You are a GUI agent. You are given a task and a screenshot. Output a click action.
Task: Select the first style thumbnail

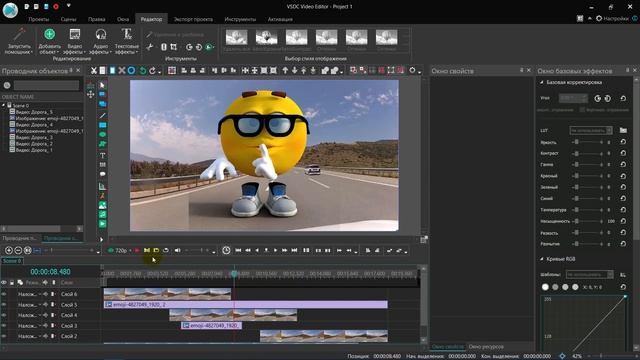[236, 37]
